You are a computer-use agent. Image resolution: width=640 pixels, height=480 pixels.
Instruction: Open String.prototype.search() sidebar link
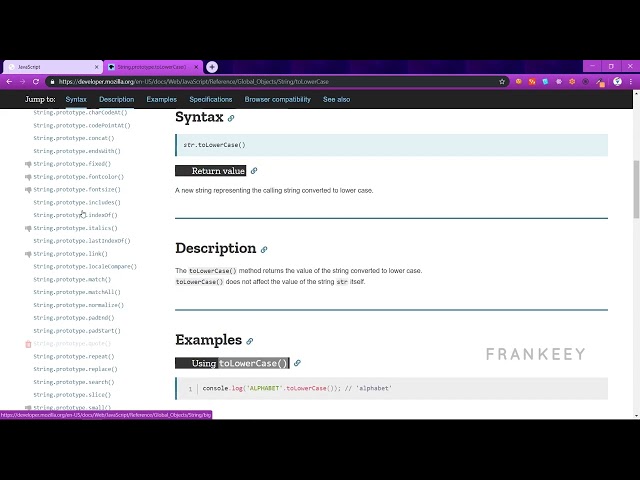(x=74, y=382)
